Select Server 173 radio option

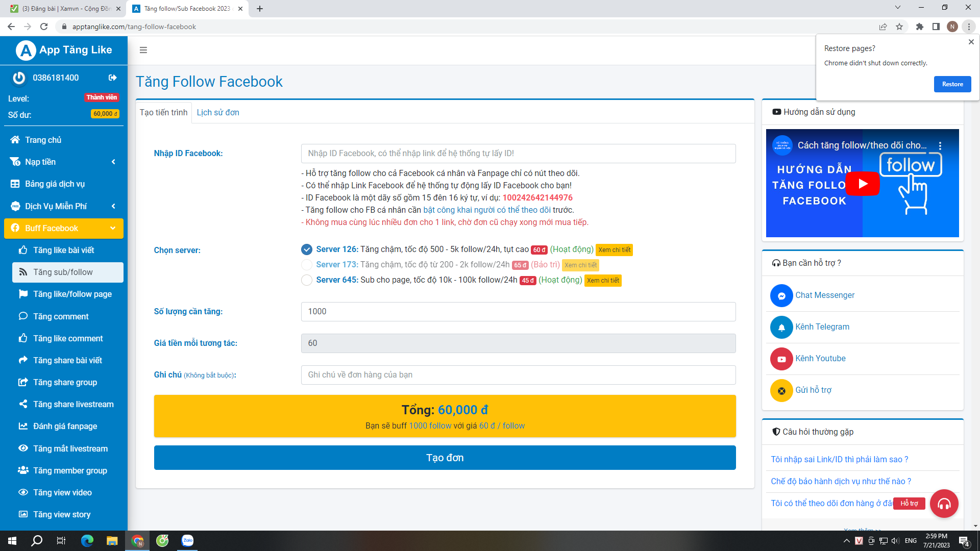[x=307, y=265]
